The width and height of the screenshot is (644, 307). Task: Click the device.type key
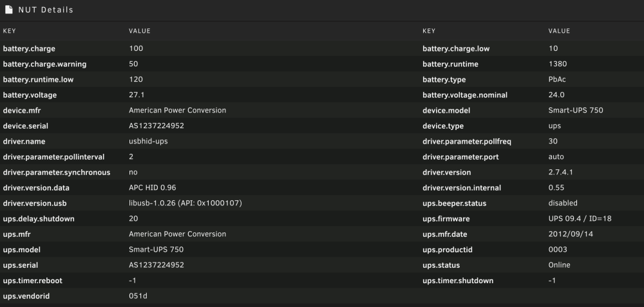tap(443, 126)
